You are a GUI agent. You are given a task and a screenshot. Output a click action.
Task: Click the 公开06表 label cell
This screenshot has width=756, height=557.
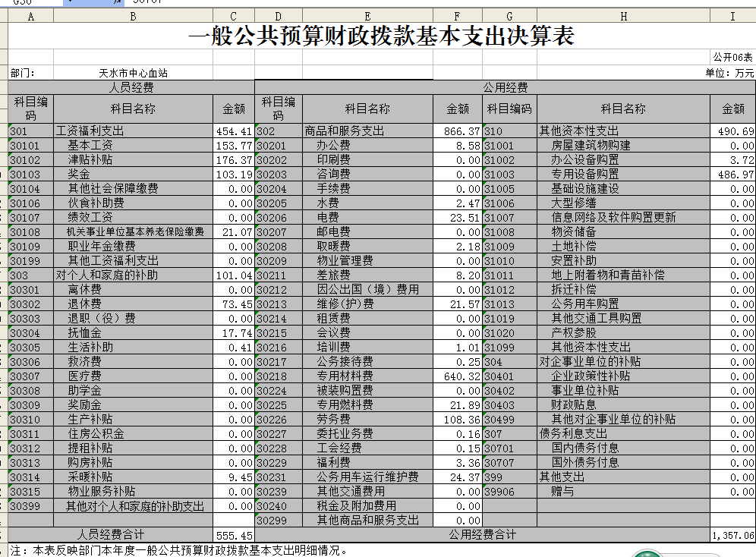point(732,58)
